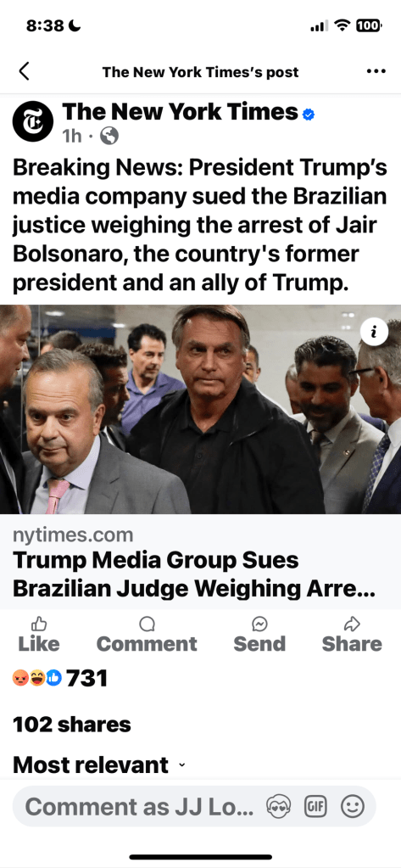Open The New York Times profile picture
Image resolution: width=401 pixels, height=868 pixels.
click(x=33, y=121)
